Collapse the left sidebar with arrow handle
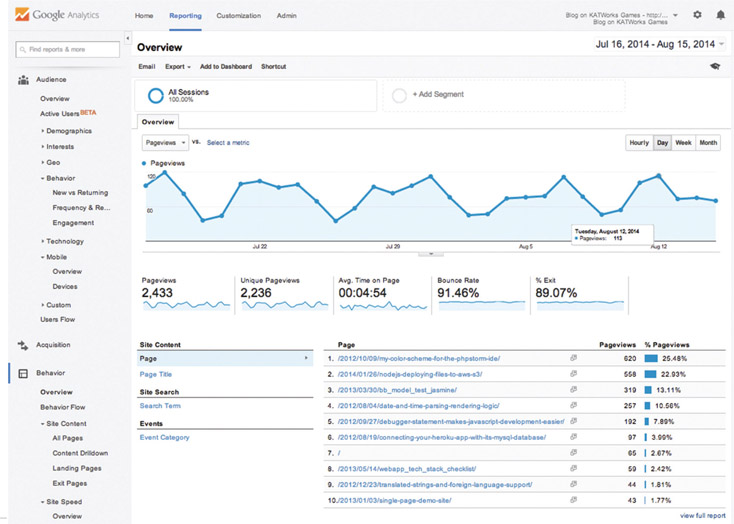 pyautogui.click(x=127, y=38)
